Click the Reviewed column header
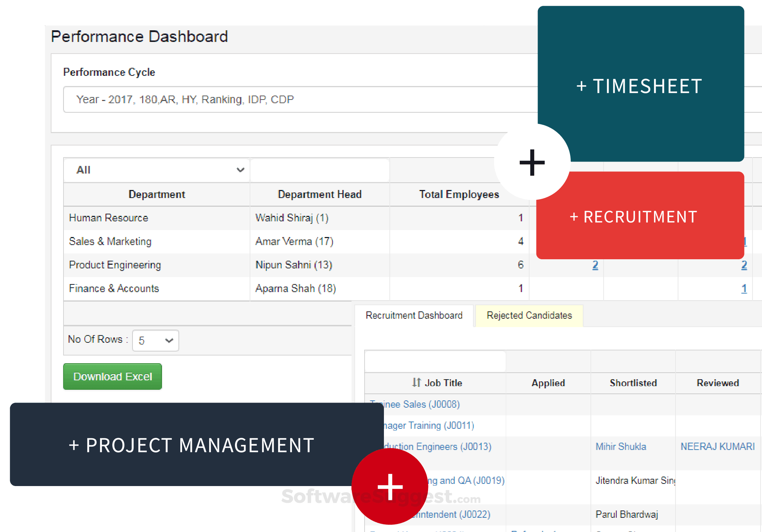Viewport: 762px width, 532px height. 718,383
